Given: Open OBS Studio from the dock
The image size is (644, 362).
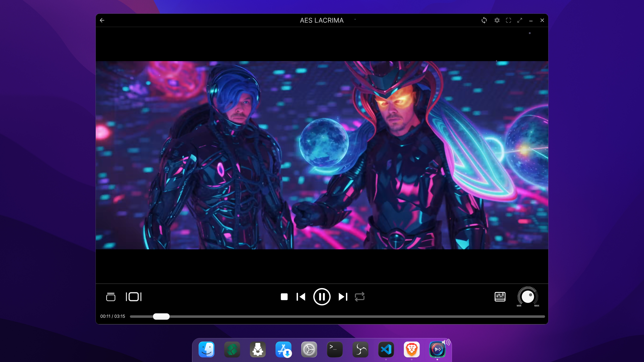Looking at the screenshot, I should pyautogui.click(x=360, y=349).
